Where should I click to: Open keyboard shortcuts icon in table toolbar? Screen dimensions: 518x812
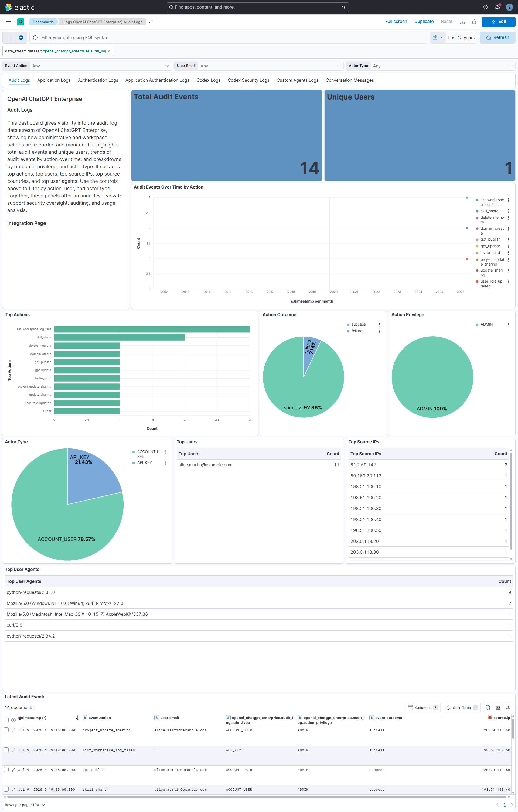tap(498, 708)
